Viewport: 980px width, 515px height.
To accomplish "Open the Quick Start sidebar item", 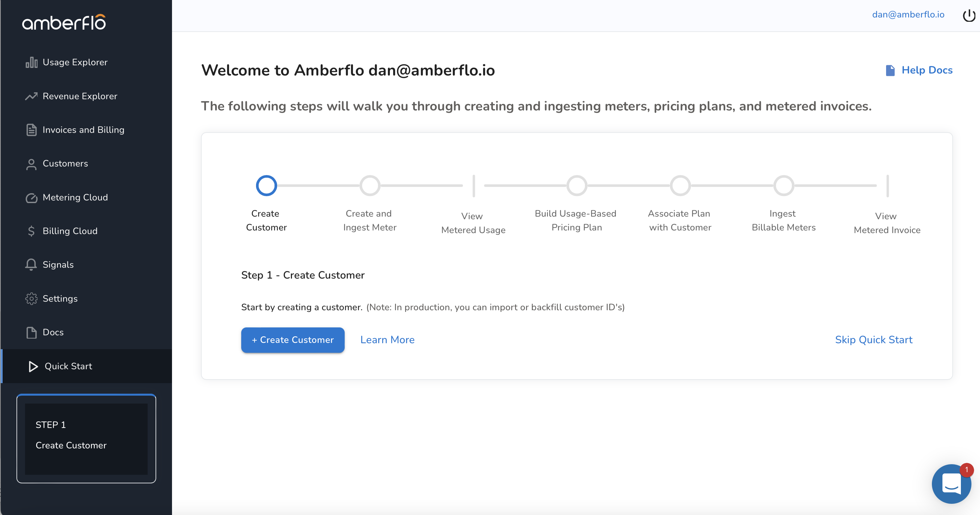I will tap(69, 366).
